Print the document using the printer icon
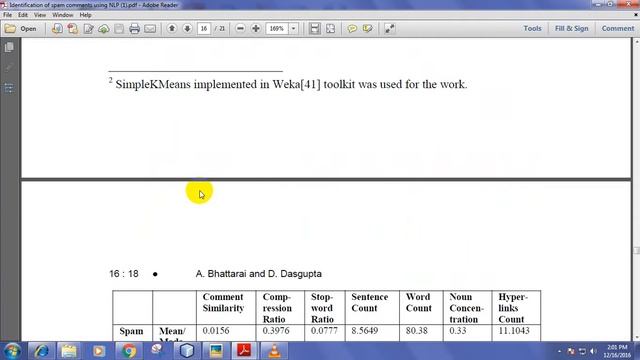 point(134,29)
